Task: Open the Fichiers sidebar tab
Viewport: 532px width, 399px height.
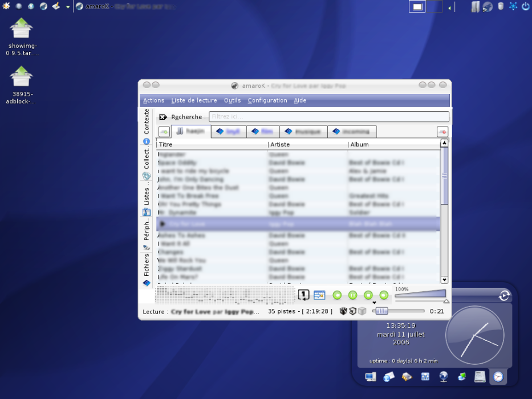Action: 146,270
